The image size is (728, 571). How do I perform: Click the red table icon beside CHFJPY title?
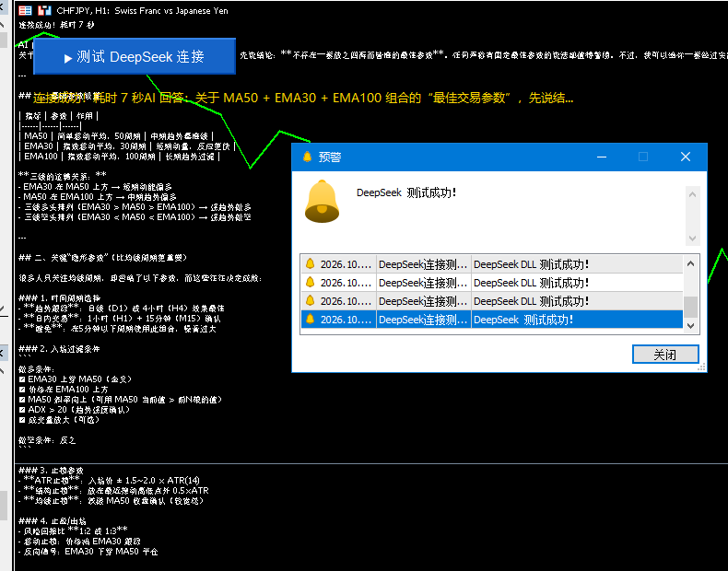pyautogui.click(x=25, y=10)
